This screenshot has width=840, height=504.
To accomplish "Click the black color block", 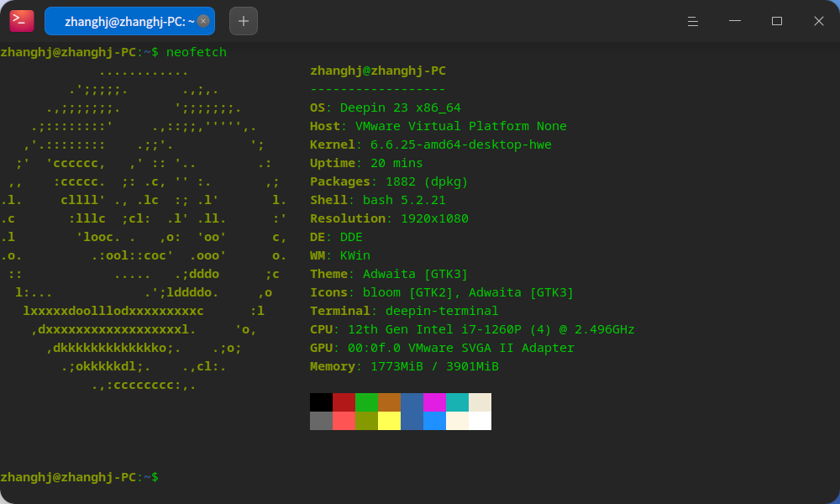I will coord(321,402).
